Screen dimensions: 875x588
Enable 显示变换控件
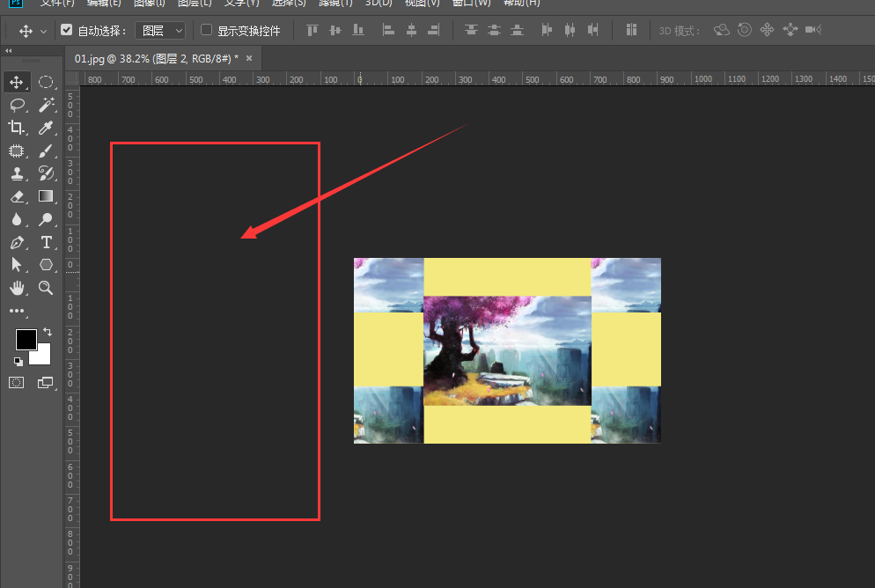coord(206,29)
